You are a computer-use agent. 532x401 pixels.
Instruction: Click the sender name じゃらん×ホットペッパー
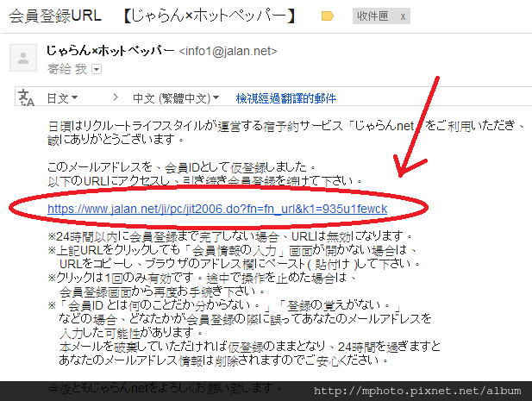110,51
